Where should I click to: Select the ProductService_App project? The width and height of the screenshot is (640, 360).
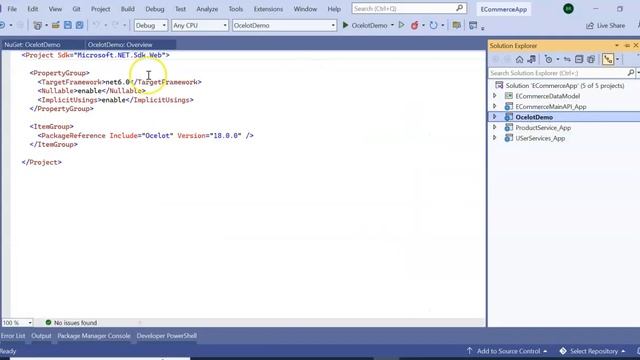click(543, 128)
